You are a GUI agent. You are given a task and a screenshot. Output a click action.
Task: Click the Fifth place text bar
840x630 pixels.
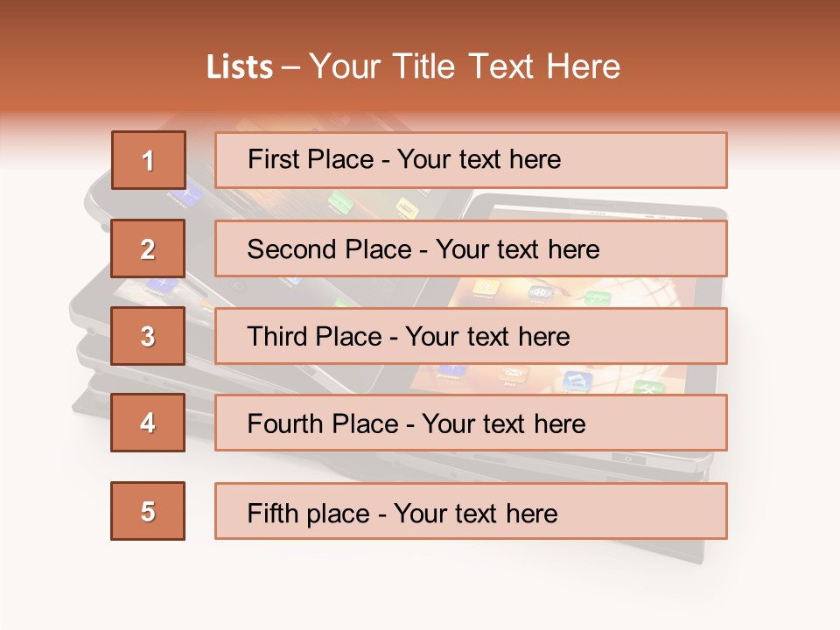click(471, 511)
